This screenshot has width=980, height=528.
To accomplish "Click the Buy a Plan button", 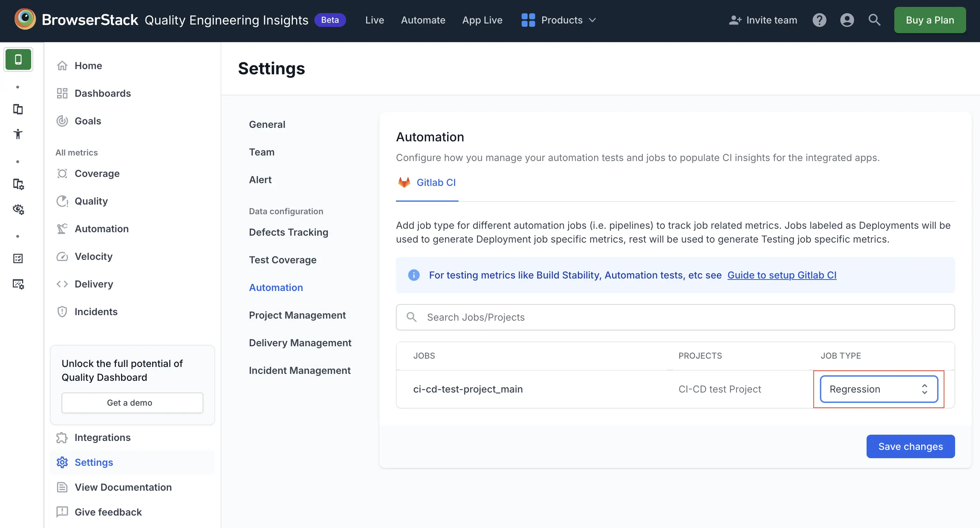I will (x=930, y=20).
